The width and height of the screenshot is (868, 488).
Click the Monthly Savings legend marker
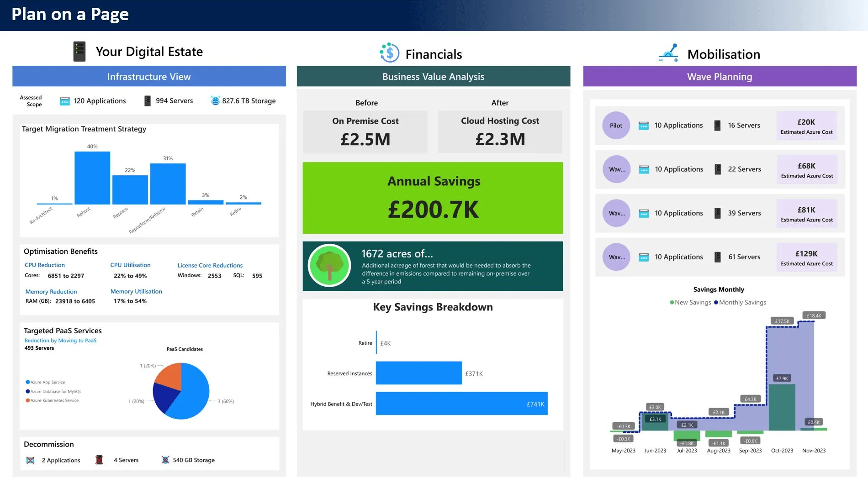(716, 302)
